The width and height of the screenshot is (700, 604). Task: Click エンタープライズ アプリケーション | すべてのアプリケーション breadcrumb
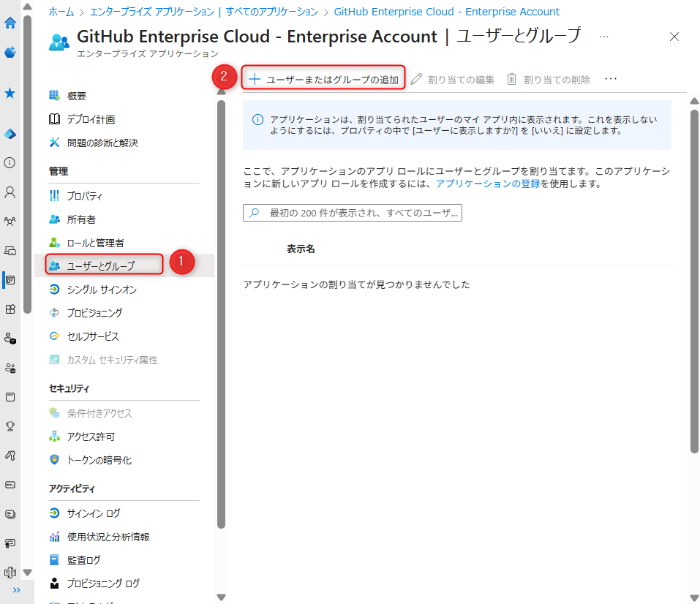pos(204,12)
